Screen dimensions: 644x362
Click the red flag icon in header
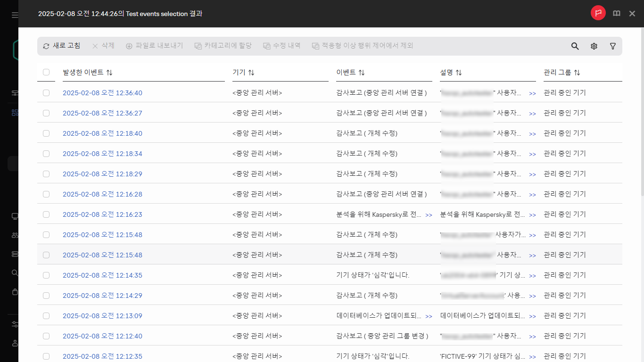[x=598, y=13]
